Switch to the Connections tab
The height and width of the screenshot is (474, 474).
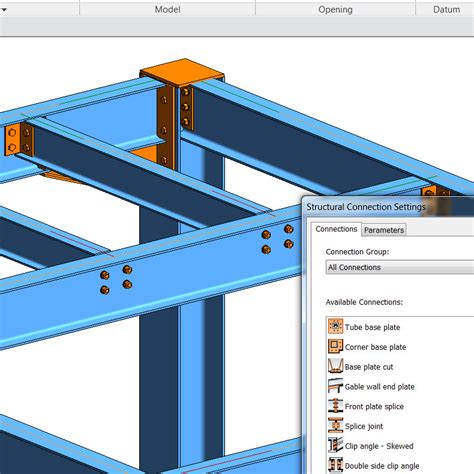[336, 229]
